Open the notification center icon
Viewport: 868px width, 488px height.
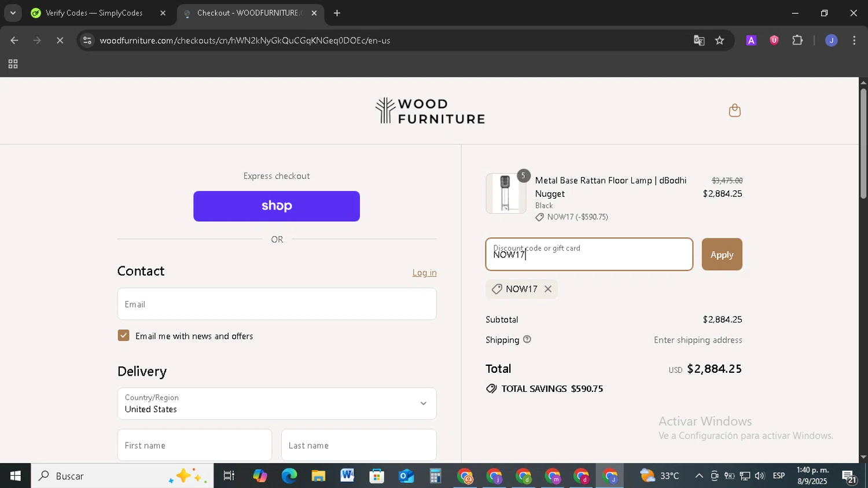(849, 477)
